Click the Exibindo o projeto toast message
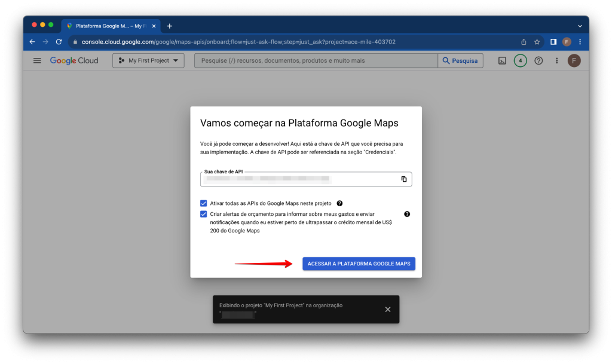The image size is (612, 364). (281, 310)
